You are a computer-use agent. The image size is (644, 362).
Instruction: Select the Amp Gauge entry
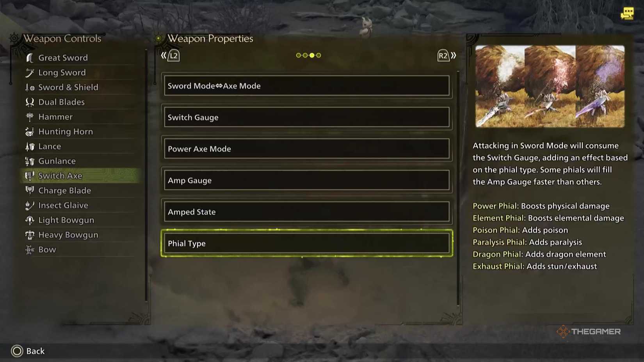(307, 180)
